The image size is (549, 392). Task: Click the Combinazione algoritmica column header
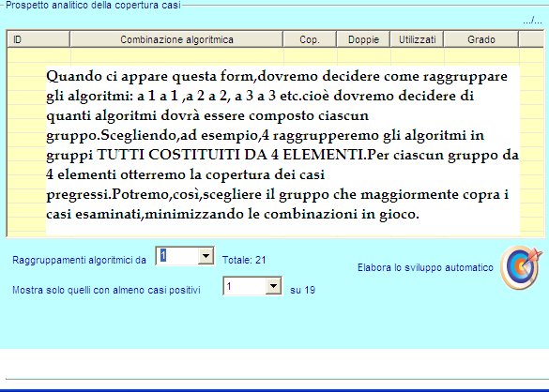click(x=176, y=39)
